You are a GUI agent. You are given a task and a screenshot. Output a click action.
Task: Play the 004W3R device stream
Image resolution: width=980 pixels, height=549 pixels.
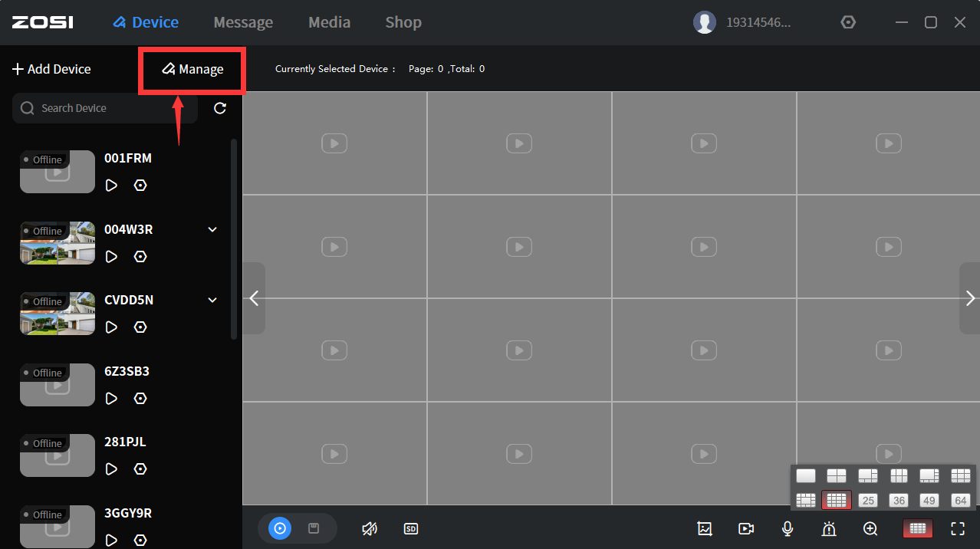pos(111,257)
